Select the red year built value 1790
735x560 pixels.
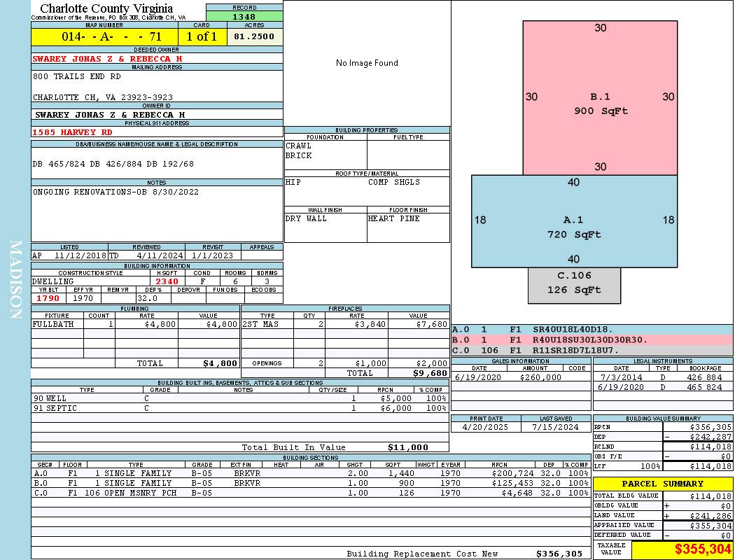click(48, 298)
